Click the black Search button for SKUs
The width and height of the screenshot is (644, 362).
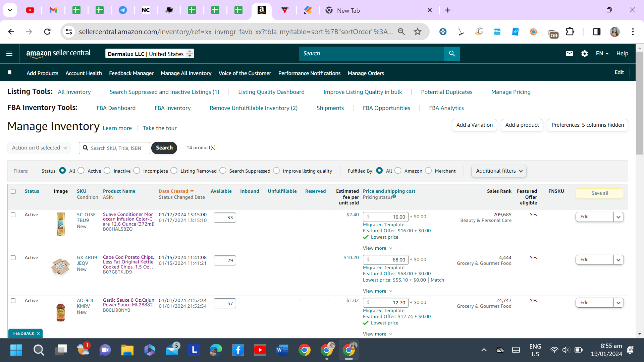164,148
